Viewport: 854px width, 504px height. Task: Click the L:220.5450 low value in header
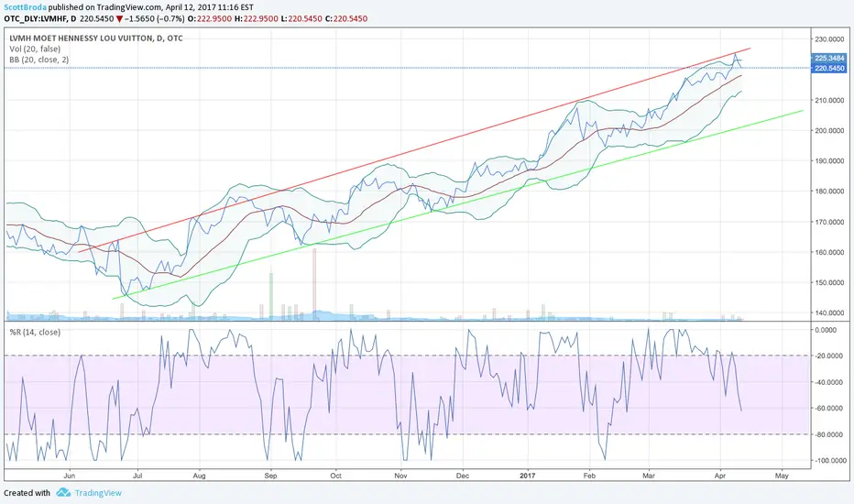tap(301, 18)
